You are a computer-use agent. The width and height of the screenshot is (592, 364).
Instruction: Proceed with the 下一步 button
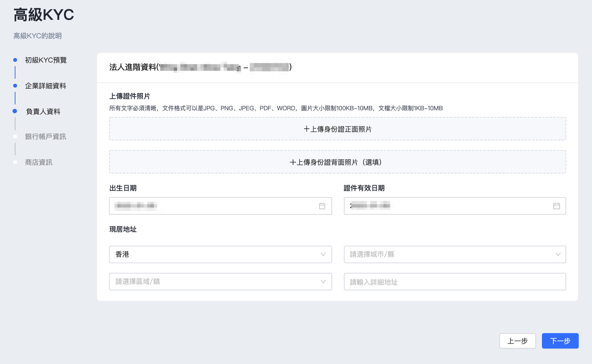560,341
